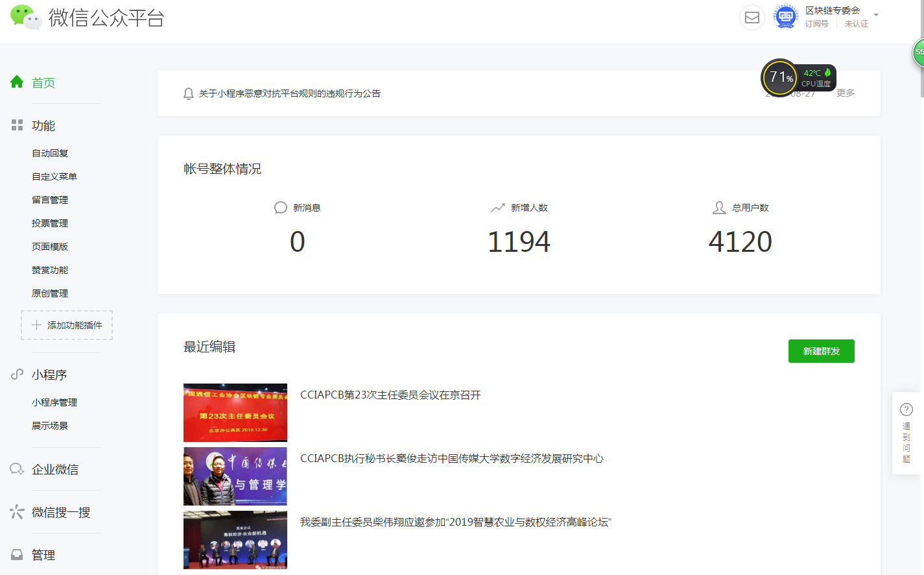
Task: Click the help question mark icon
Action: [x=906, y=410]
